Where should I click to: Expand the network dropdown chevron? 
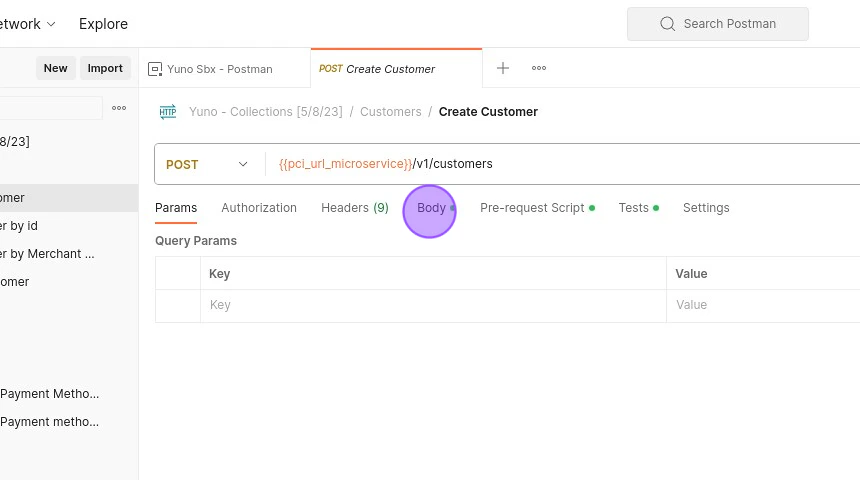[51, 24]
